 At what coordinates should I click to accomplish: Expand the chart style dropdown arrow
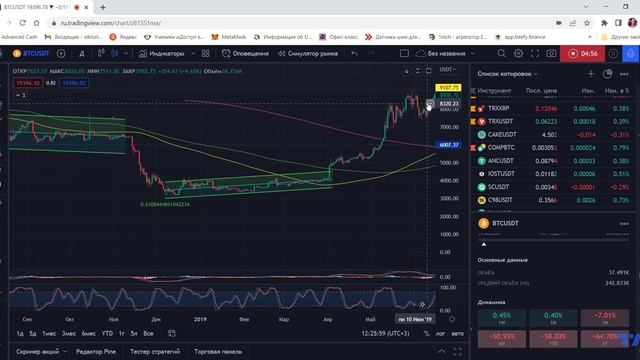pyautogui.click(x=126, y=53)
